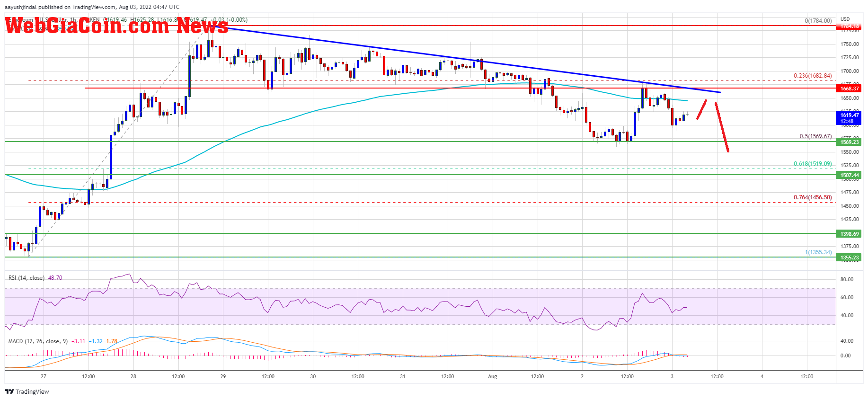Click the Aug month label on time axis
Image resolution: width=868 pixels, height=400 pixels.
[x=493, y=376]
